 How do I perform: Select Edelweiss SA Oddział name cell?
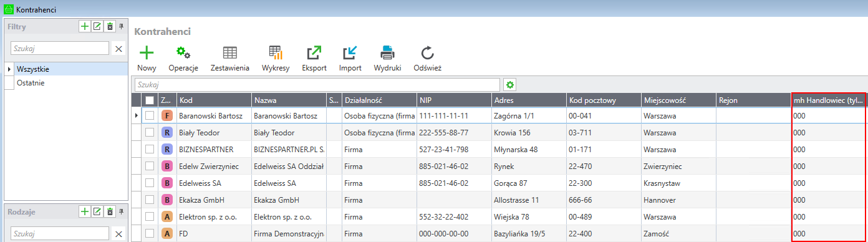click(x=289, y=166)
